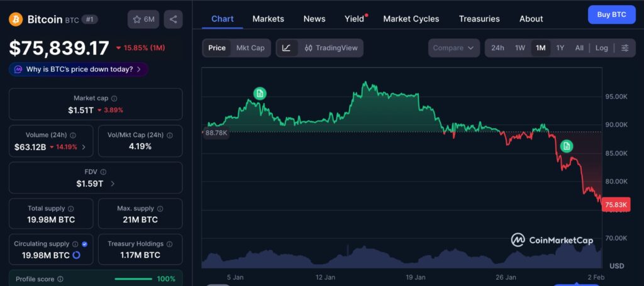Click the $1.51T market cap value
The width and height of the screenshot is (644, 286).
point(81,110)
